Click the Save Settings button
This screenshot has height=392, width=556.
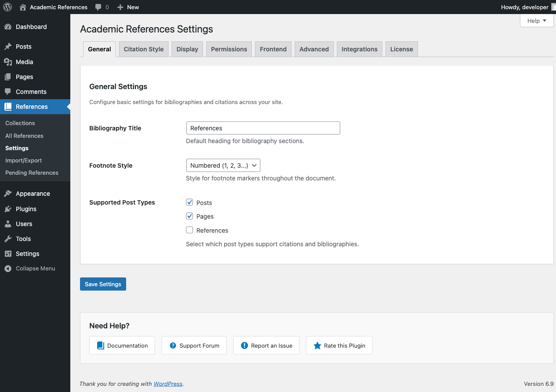(103, 284)
